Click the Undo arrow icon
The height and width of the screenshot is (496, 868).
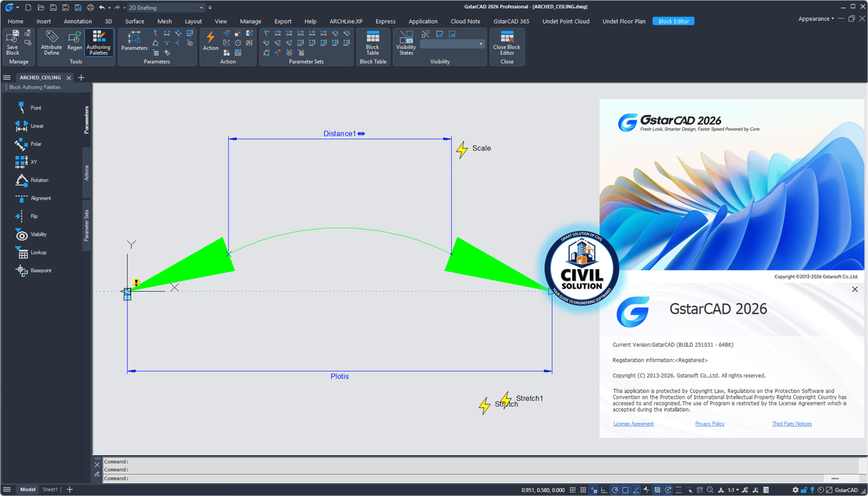[102, 8]
